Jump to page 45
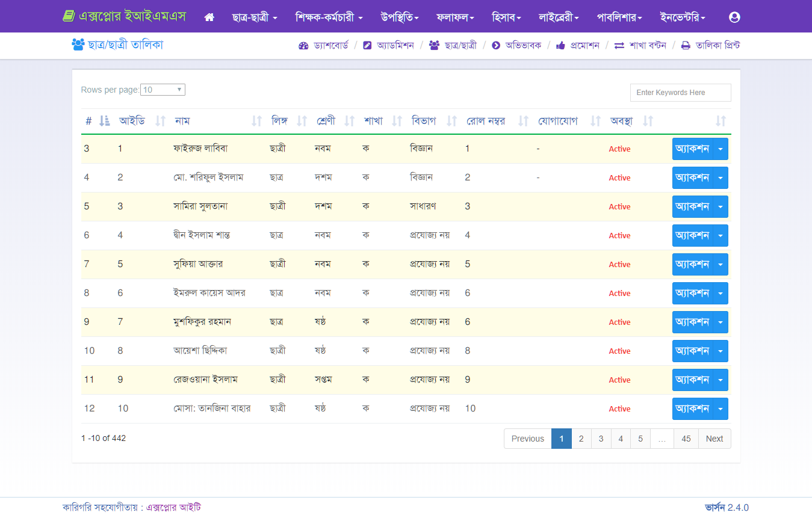This screenshot has width=812, height=518. 686,439
